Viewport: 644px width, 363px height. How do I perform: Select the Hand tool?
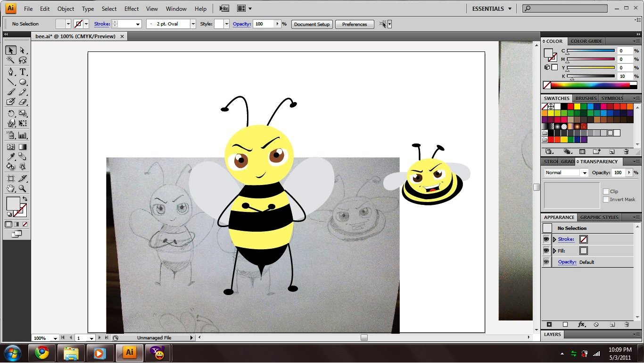(x=11, y=189)
